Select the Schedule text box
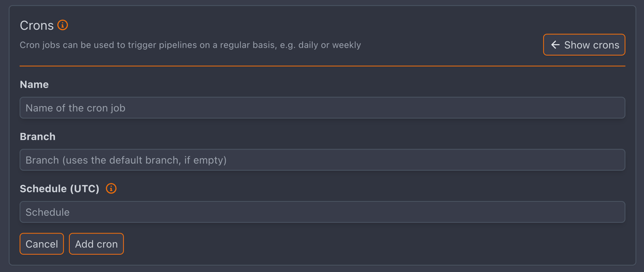The width and height of the screenshot is (644, 272). click(x=322, y=212)
